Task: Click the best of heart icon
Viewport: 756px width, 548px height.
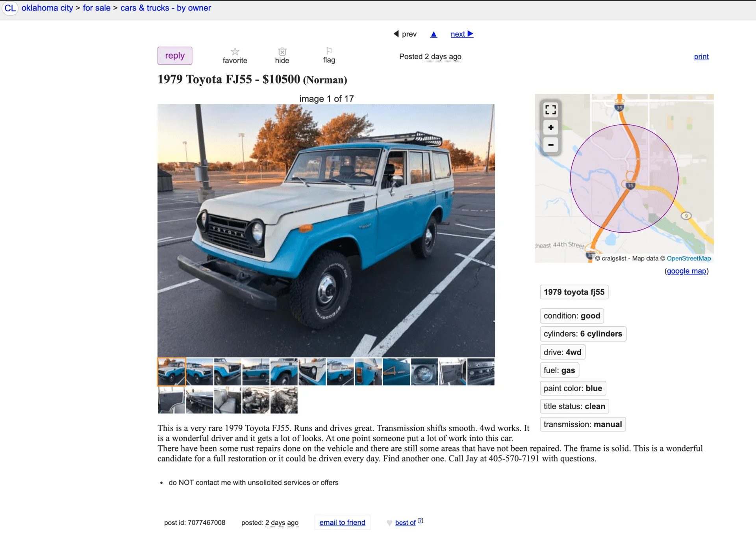Action: tap(389, 523)
